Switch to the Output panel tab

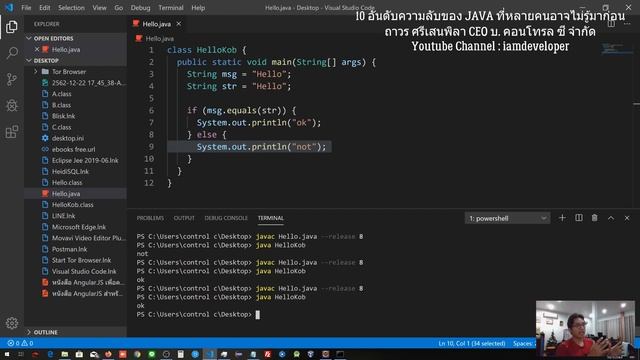coord(184,218)
